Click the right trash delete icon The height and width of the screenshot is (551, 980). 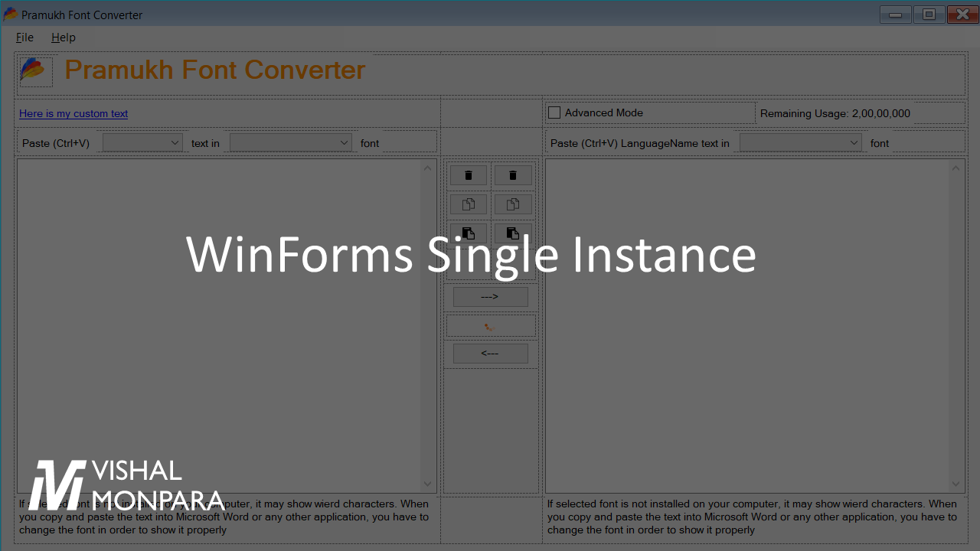click(513, 175)
